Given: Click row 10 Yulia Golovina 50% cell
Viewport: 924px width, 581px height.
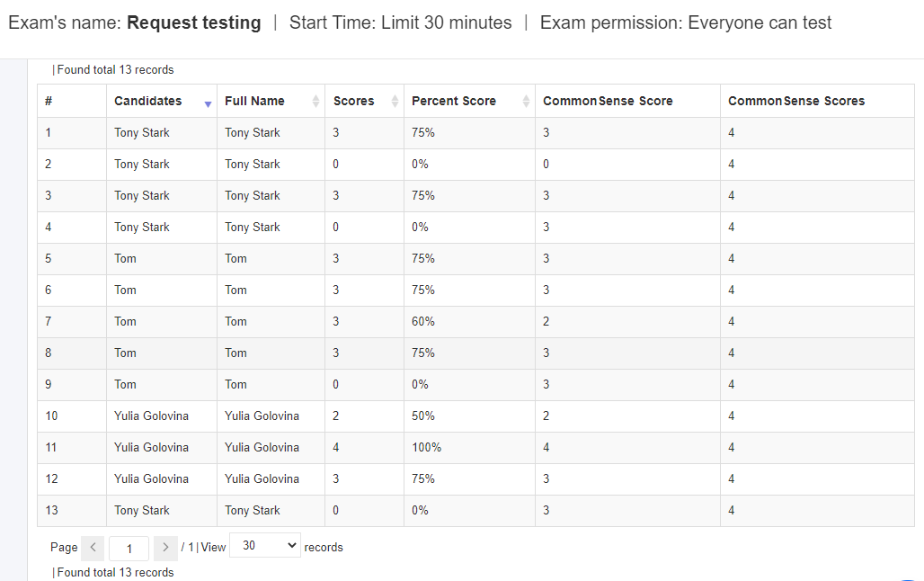Looking at the screenshot, I should (423, 416).
